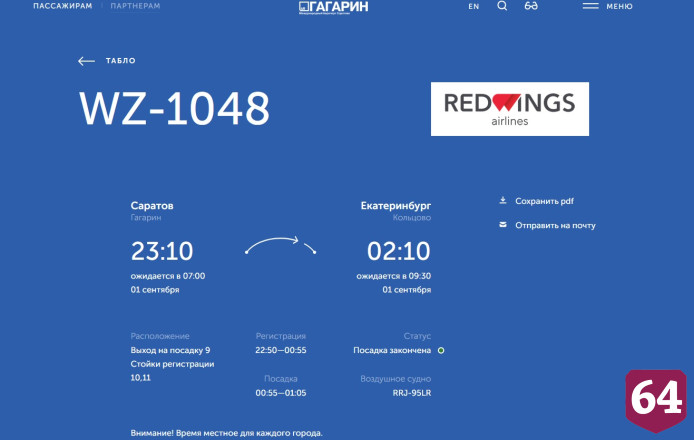Screen dimensions: 694x440
Task: Switch to Пассажирам section
Action: (x=63, y=6)
